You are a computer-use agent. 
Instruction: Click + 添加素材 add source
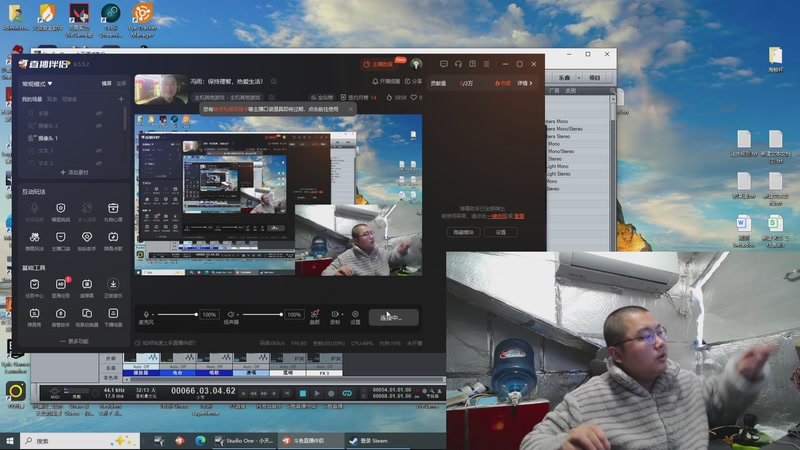74,172
